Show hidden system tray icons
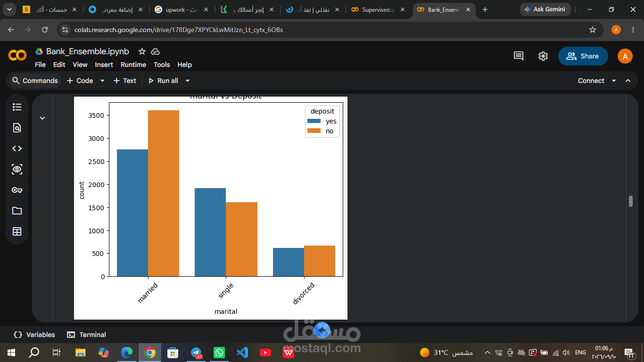This screenshot has height=362, width=644. (487, 352)
